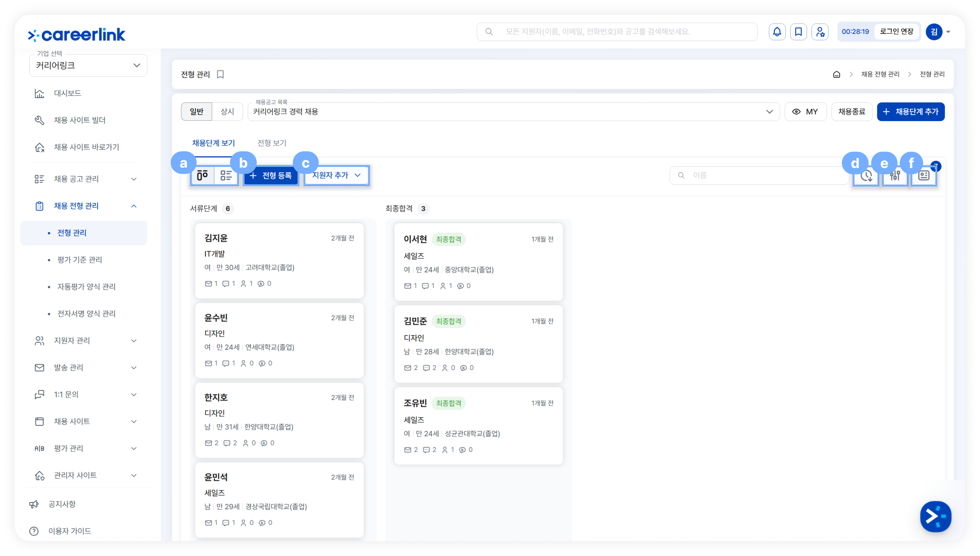Bookmark the 전형 관리 page

click(x=220, y=74)
